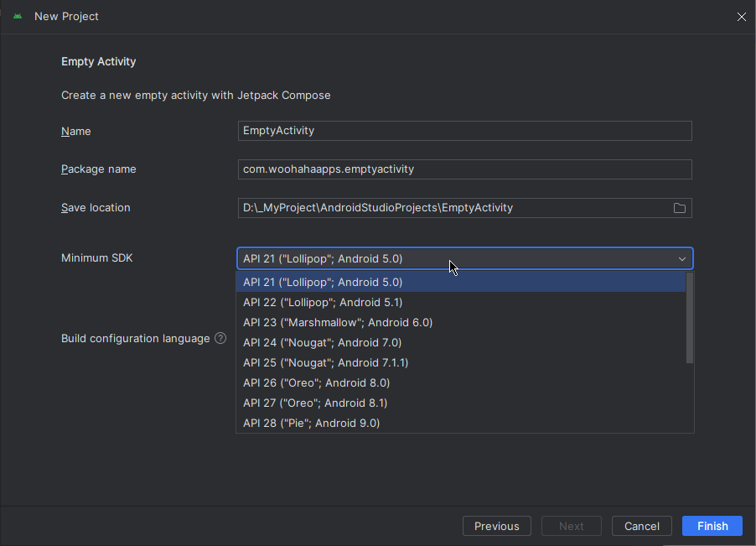
Task: Click the Finish button
Action: tap(712, 526)
